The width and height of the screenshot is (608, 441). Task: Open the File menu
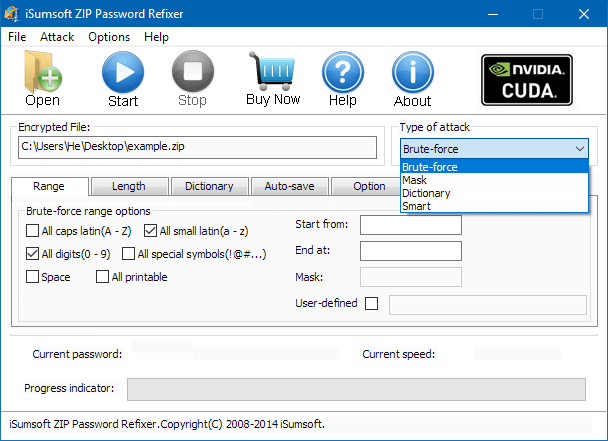[17, 37]
